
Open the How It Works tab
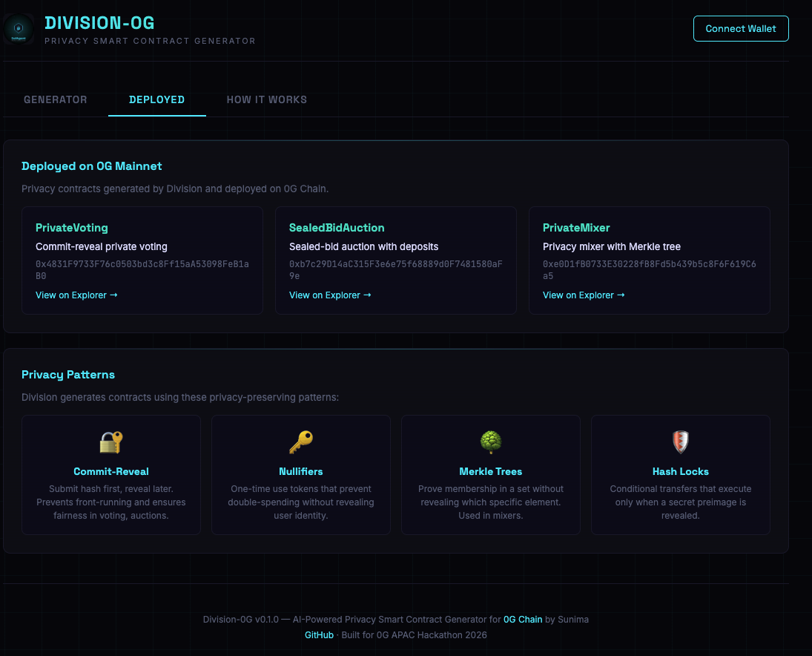(266, 99)
